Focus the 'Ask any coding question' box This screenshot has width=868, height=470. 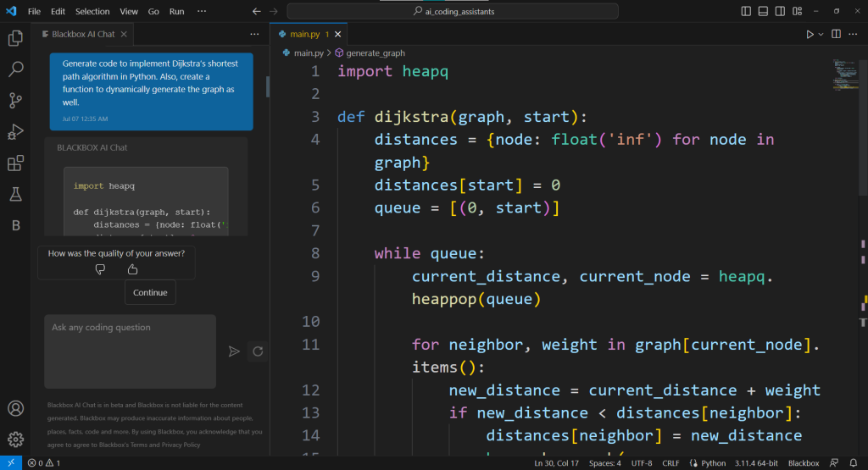pyautogui.click(x=130, y=351)
